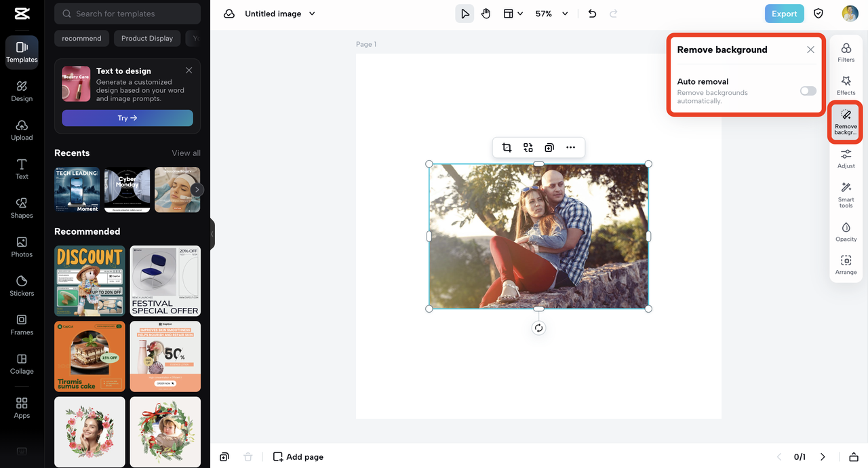868x468 pixels.
Task: Open the Filters panel
Action: point(846,52)
